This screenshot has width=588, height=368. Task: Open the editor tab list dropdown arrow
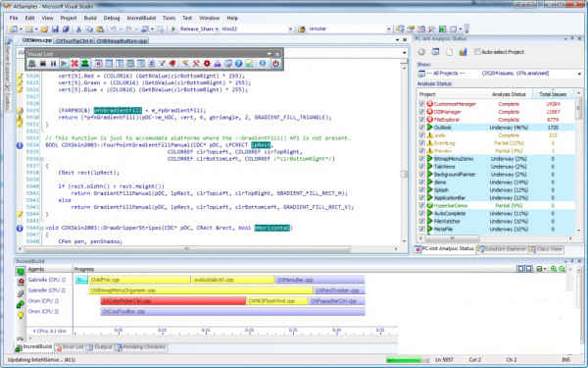pos(397,39)
